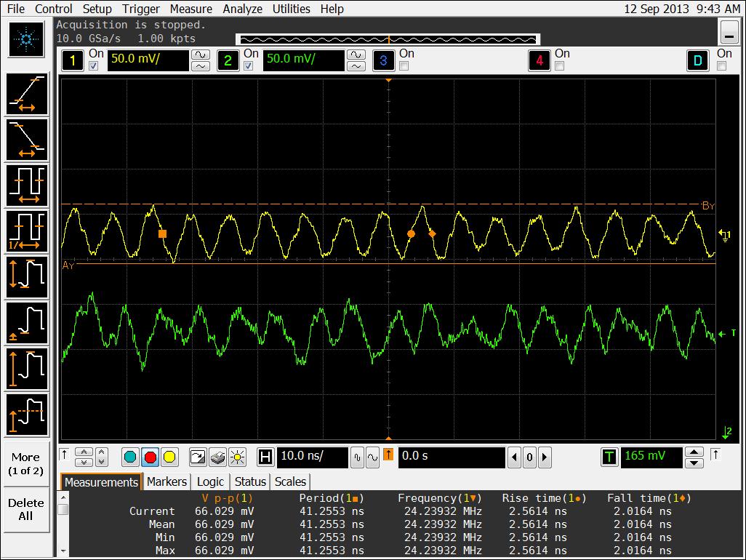Select the fall time measurement icon
The width and height of the screenshot is (746, 560).
[27, 140]
